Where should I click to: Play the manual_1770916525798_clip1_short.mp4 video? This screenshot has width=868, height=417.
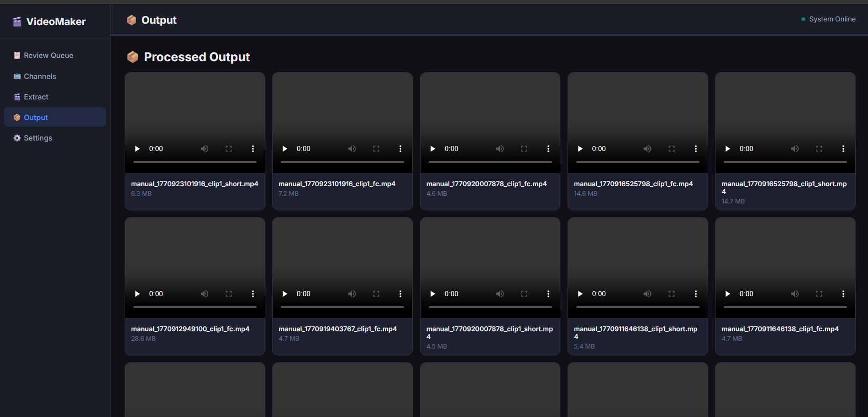(x=728, y=148)
